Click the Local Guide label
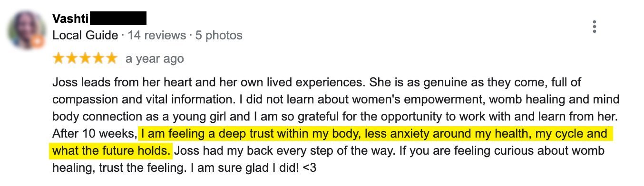The height and width of the screenshot is (186, 644). point(85,35)
